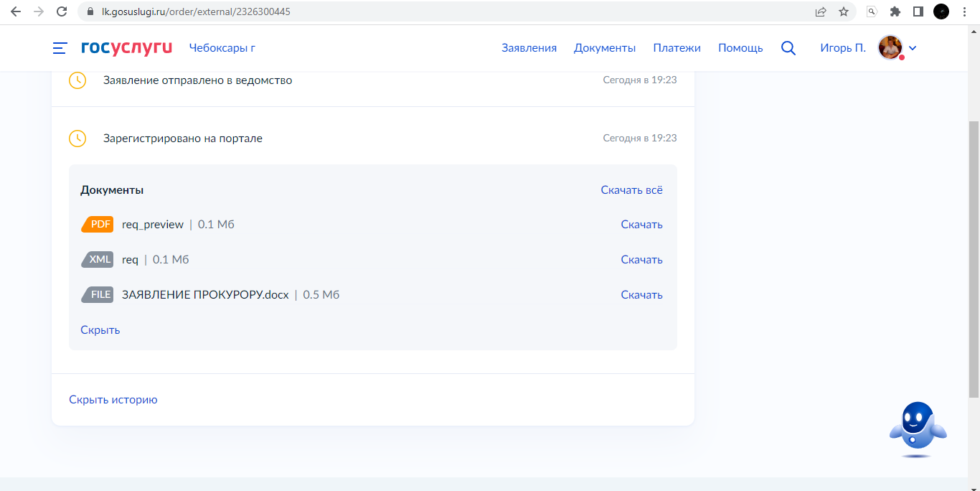This screenshot has height=491, width=980.
Task: Go to the Платежи section
Action: coord(677,48)
